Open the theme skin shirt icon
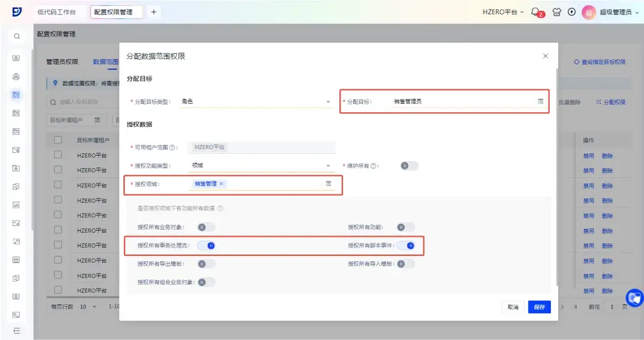Image resolution: width=644 pixels, height=340 pixels. tap(556, 12)
